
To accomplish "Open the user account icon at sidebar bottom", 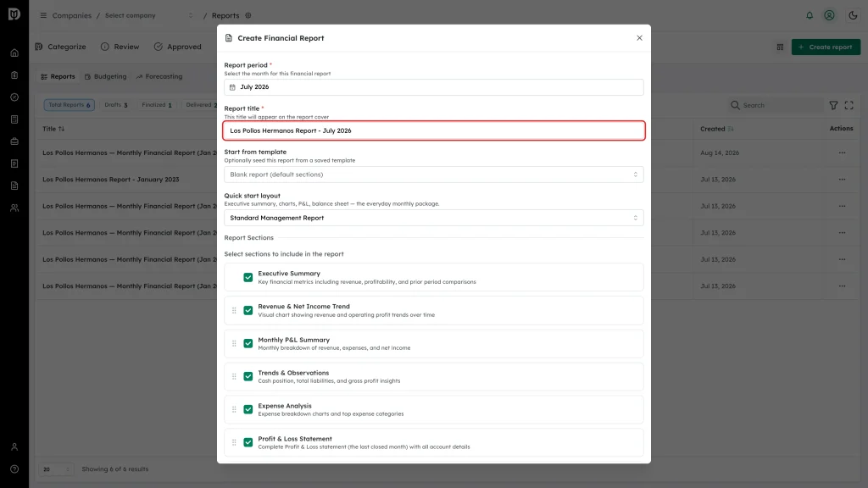I will point(14,447).
